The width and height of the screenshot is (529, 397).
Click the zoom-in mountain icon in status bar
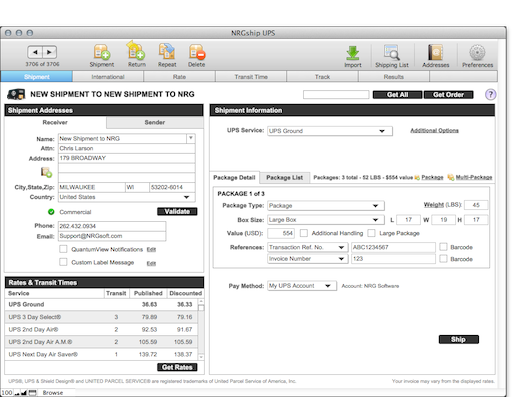24,393
